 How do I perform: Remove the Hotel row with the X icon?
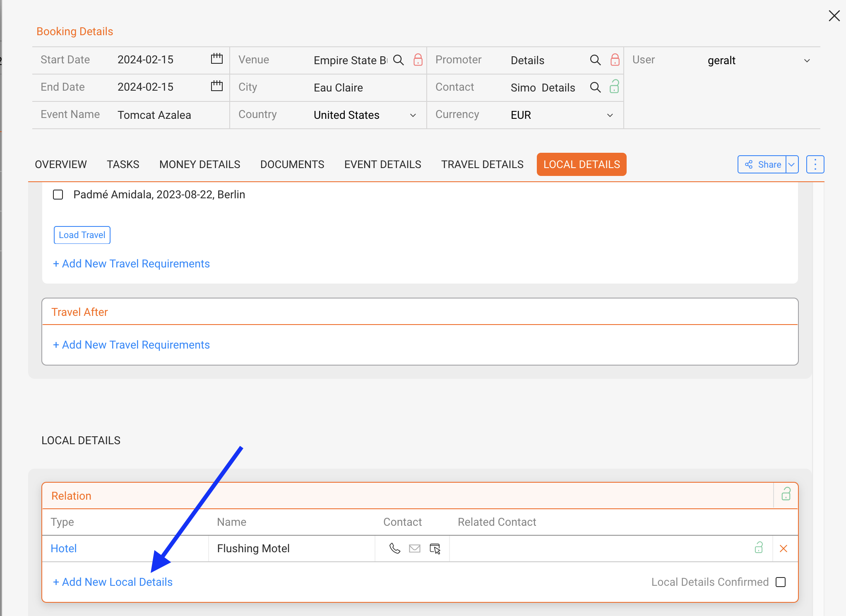(784, 549)
